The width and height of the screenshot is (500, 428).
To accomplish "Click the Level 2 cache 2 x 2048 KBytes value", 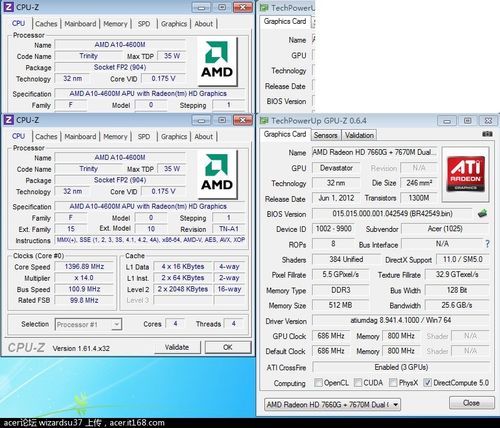I will pyautogui.click(x=183, y=289).
